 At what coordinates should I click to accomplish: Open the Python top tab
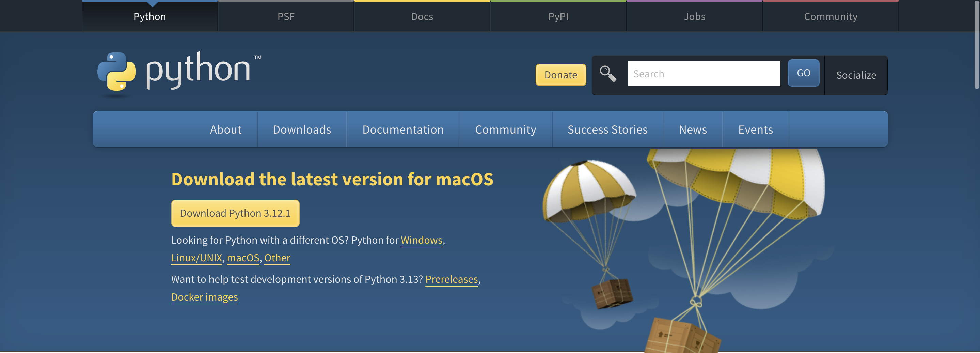click(149, 16)
